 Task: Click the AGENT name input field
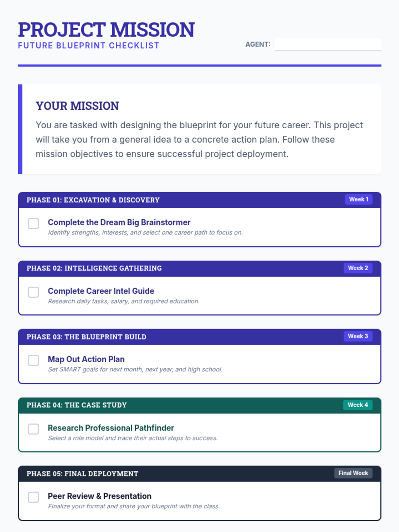(x=328, y=44)
